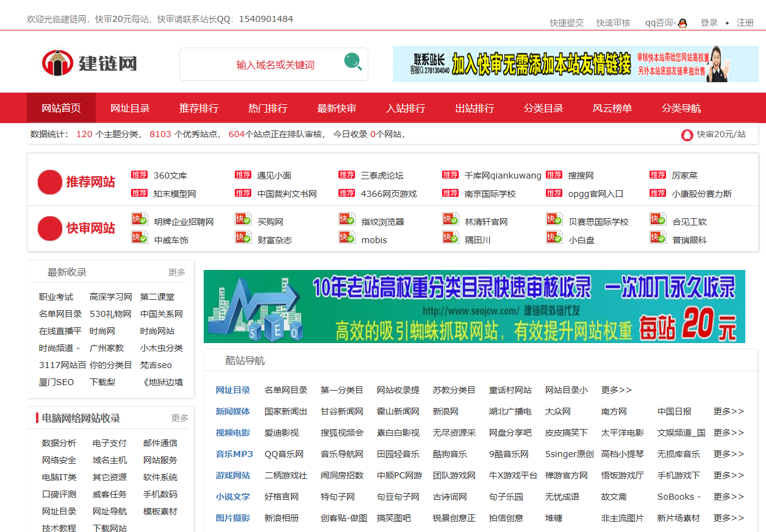The height and width of the screenshot is (532, 766).
Task: Expand 更多>> in 小说文学 row
Action: coord(729,497)
